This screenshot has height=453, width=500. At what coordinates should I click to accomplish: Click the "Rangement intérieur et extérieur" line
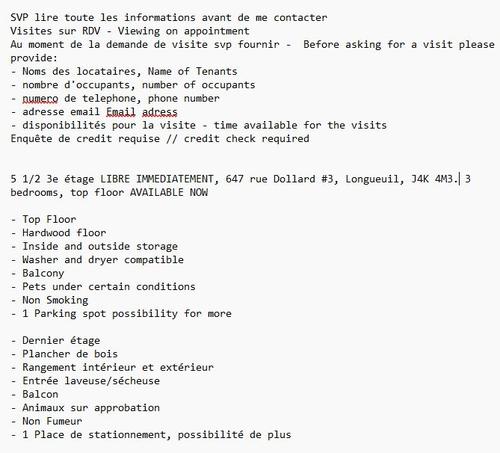point(112,367)
